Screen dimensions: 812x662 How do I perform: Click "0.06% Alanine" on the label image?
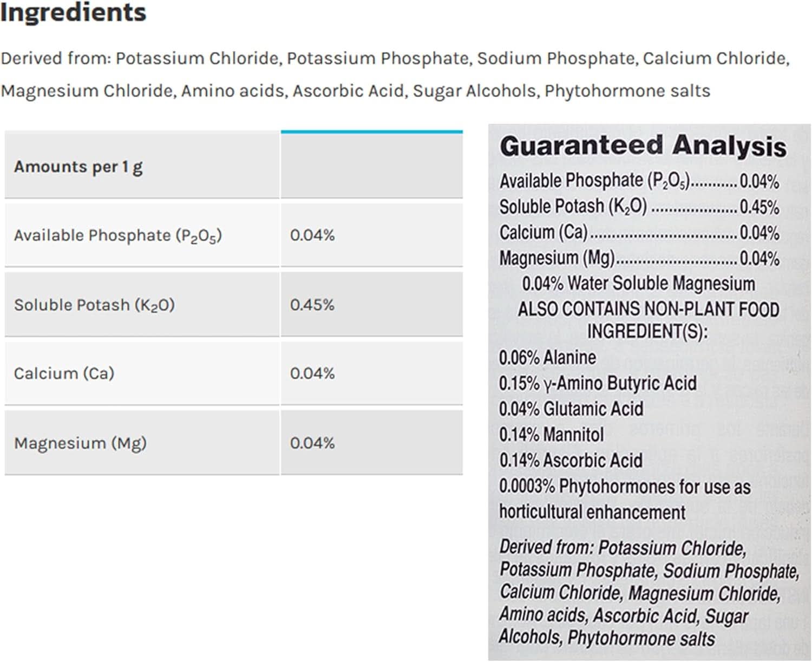(547, 358)
